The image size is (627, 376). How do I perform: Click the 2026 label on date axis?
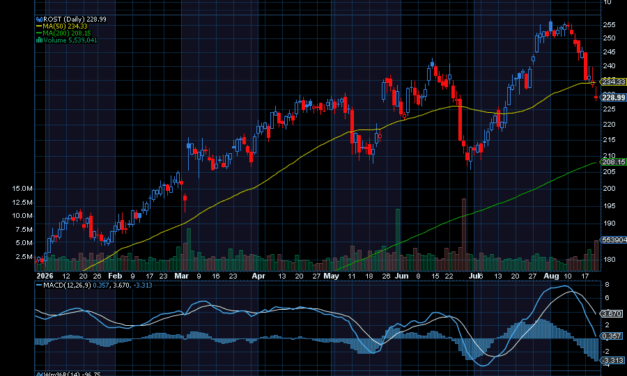[44, 276]
